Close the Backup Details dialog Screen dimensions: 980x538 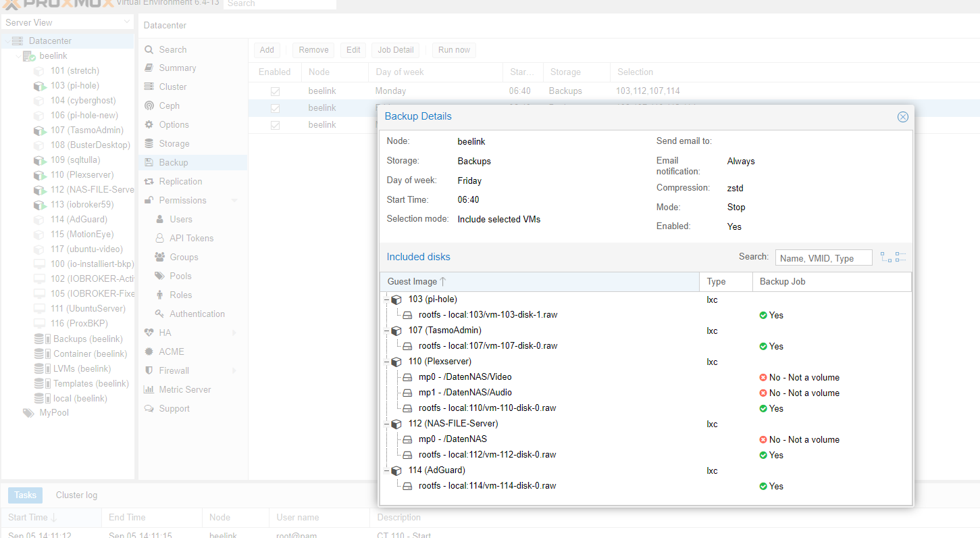pos(902,117)
